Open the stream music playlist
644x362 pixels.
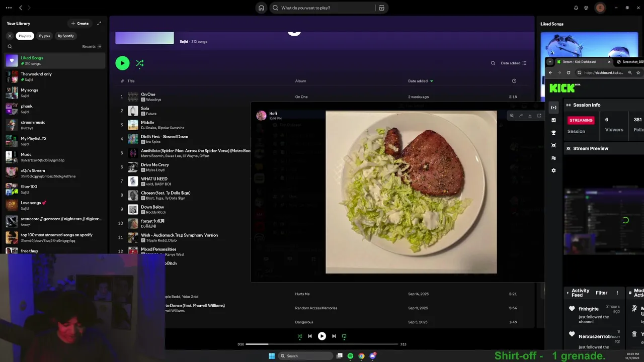coord(54,125)
